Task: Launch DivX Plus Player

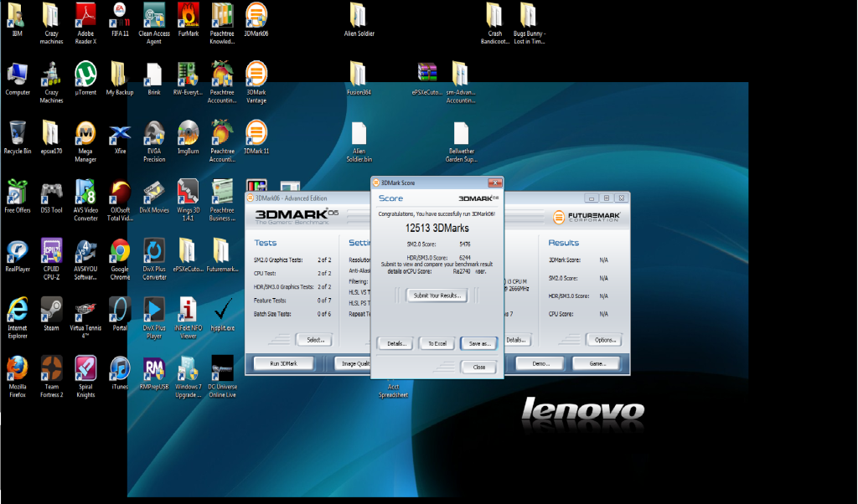Action: (154, 318)
